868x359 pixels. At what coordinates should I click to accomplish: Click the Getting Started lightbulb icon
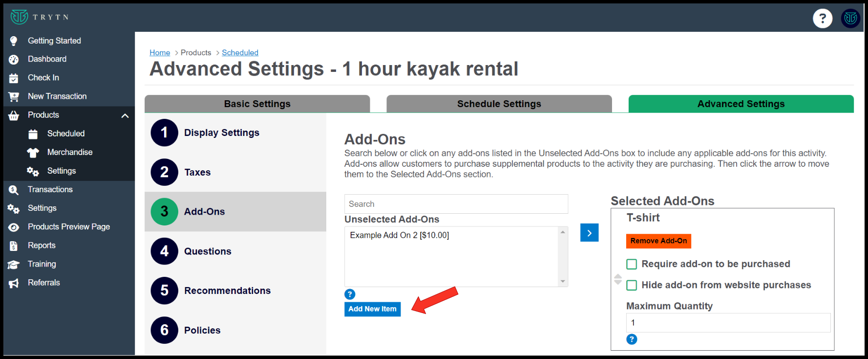(14, 41)
